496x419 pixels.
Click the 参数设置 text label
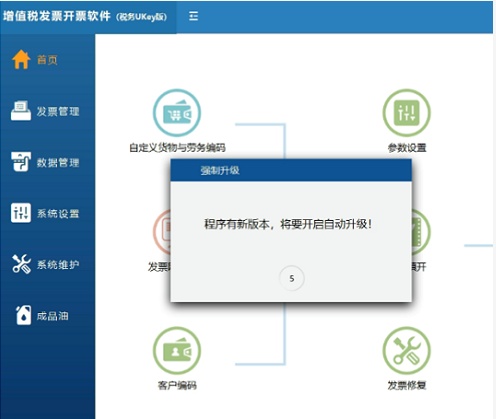[x=407, y=148]
